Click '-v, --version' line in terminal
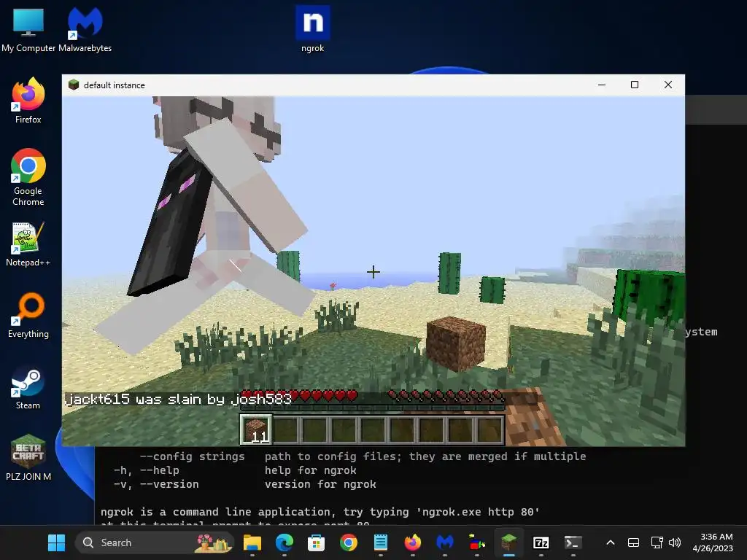747x560 pixels. coord(156,484)
